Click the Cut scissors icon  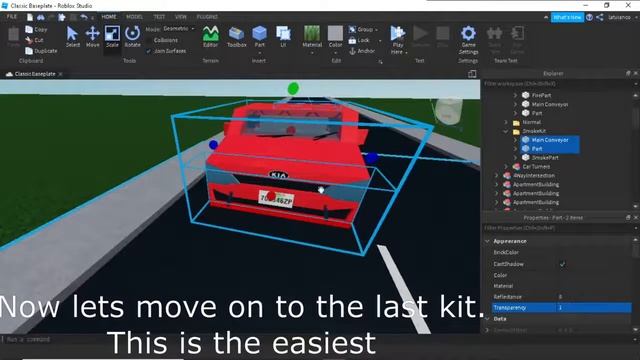point(29,40)
